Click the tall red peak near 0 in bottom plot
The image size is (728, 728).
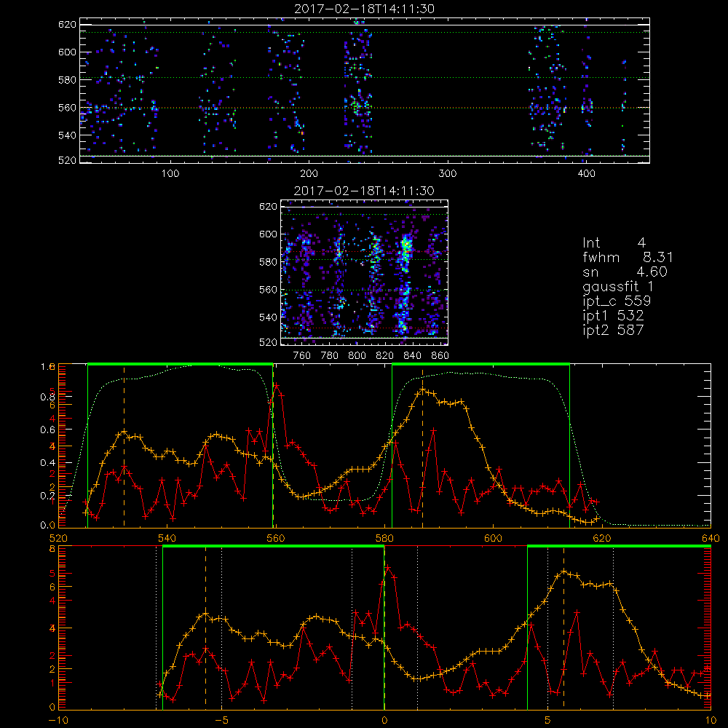pos(388,567)
